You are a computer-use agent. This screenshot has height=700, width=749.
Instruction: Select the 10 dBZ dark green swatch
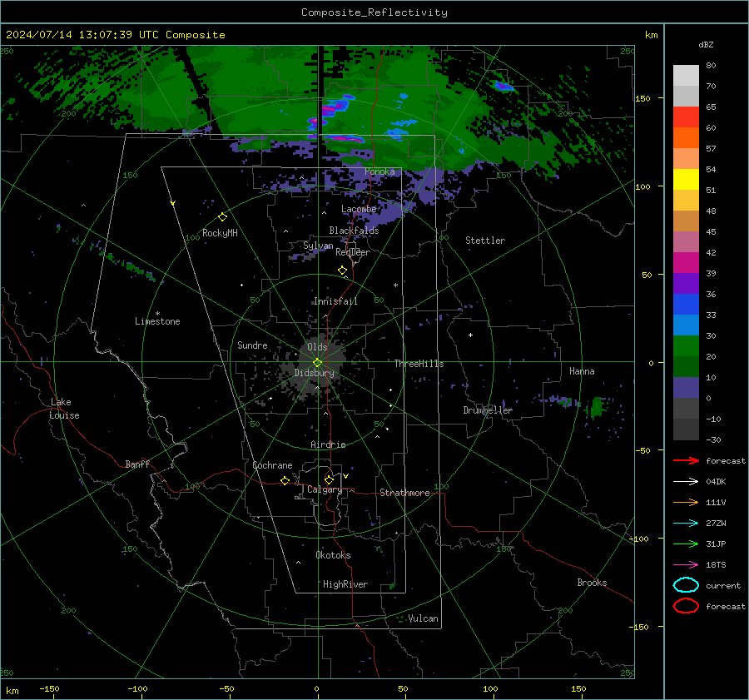tap(686, 366)
